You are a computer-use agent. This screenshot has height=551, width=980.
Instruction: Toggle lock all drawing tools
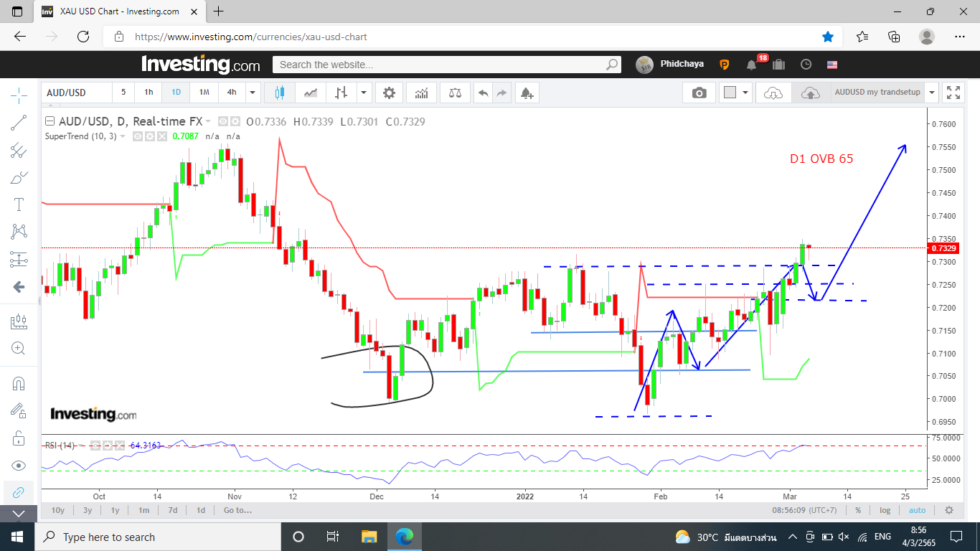pos(19,438)
